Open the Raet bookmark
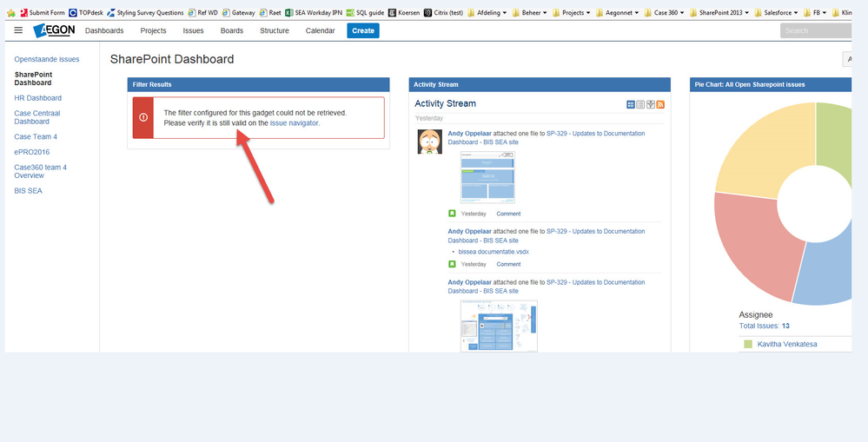Screen dimensions: 868x442 tap(270, 13)
